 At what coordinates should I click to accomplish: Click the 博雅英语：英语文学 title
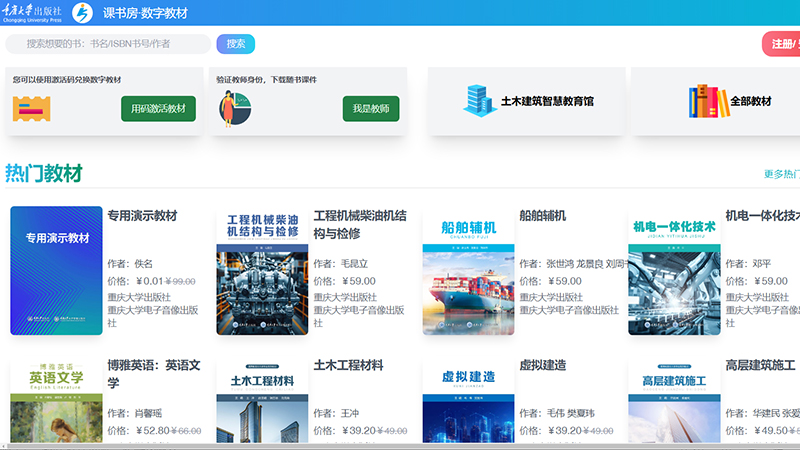coord(154,374)
